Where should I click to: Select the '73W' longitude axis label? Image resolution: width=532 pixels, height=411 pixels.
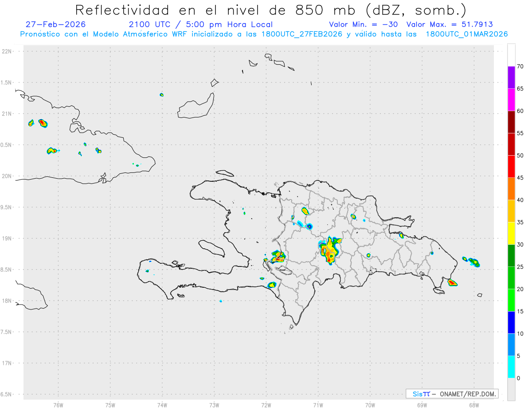214,405
